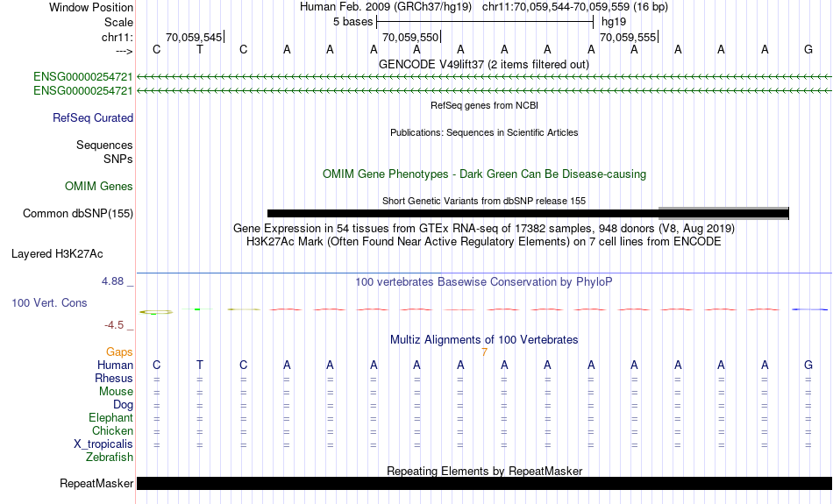Viewport: 833px width, 504px height.
Task: Click the X_tropicalis species label
Action: (x=103, y=444)
